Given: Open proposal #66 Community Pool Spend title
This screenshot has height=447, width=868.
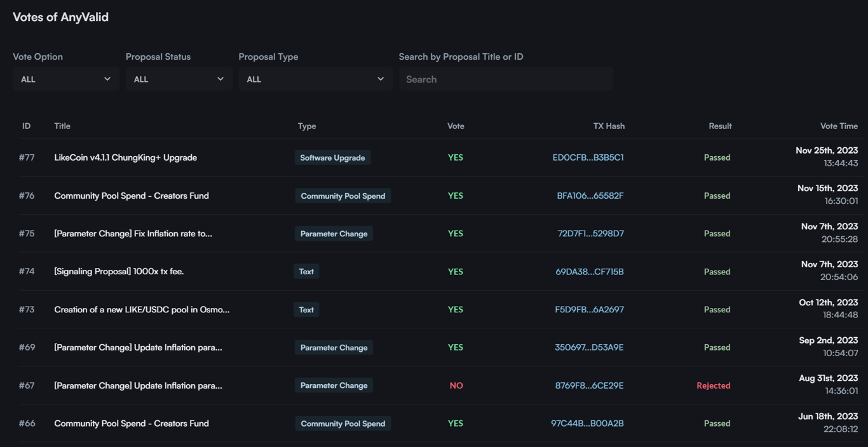Looking at the screenshot, I should (132, 424).
